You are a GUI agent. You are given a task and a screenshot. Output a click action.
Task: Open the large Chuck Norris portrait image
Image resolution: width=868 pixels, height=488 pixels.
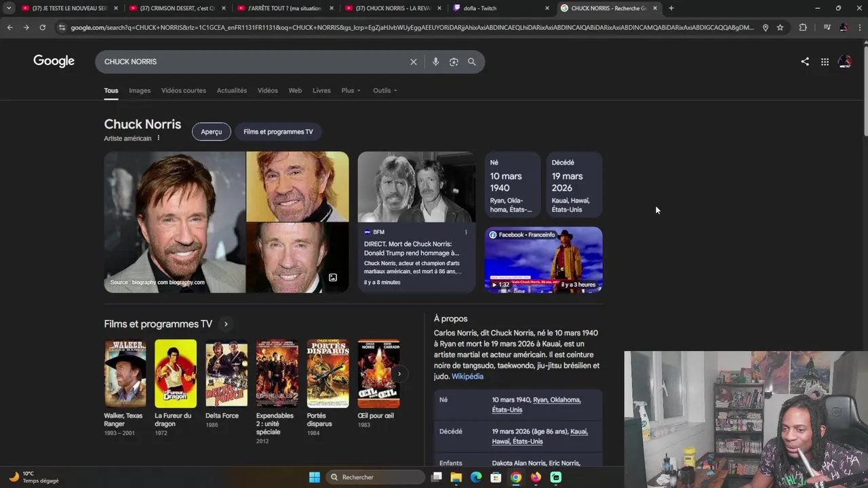pos(174,222)
